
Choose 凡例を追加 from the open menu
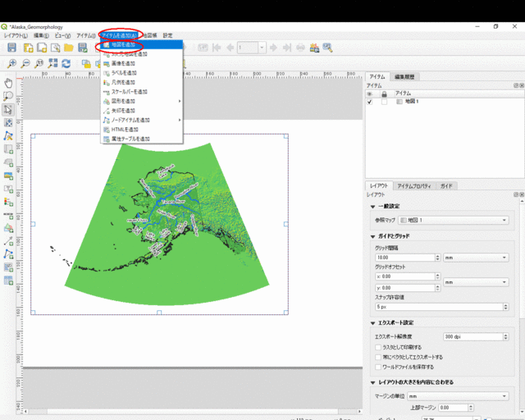point(123,83)
